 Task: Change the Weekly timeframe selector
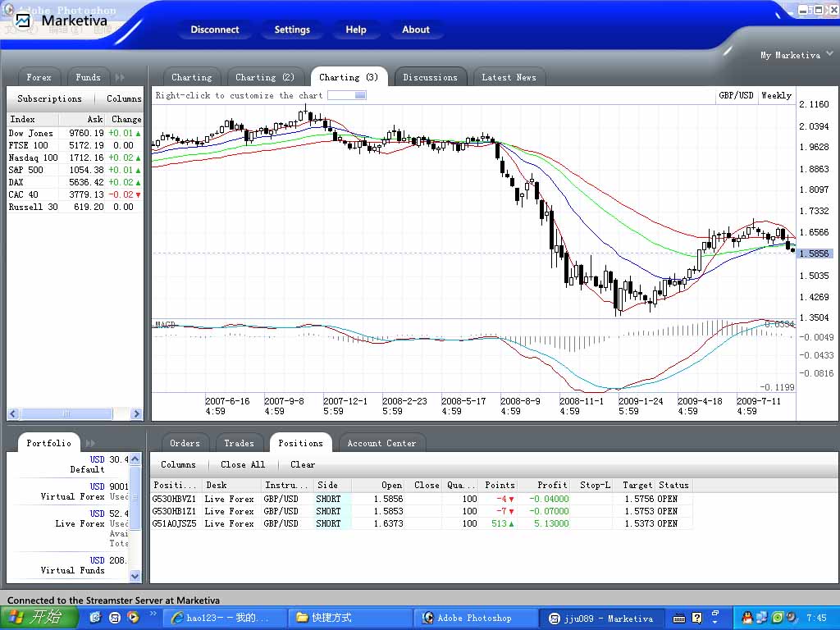(776, 95)
